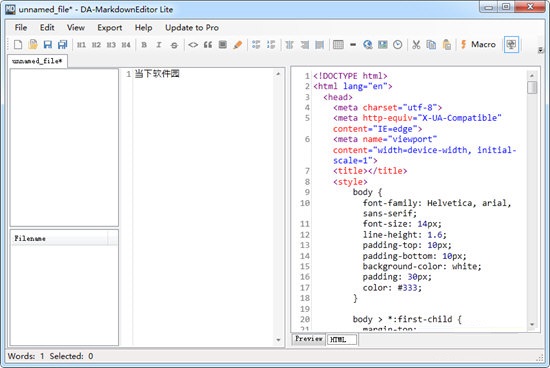This screenshot has width=550, height=368.
Task: Click the editor scrollbar up arrow
Action: pyautogui.click(x=278, y=74)
